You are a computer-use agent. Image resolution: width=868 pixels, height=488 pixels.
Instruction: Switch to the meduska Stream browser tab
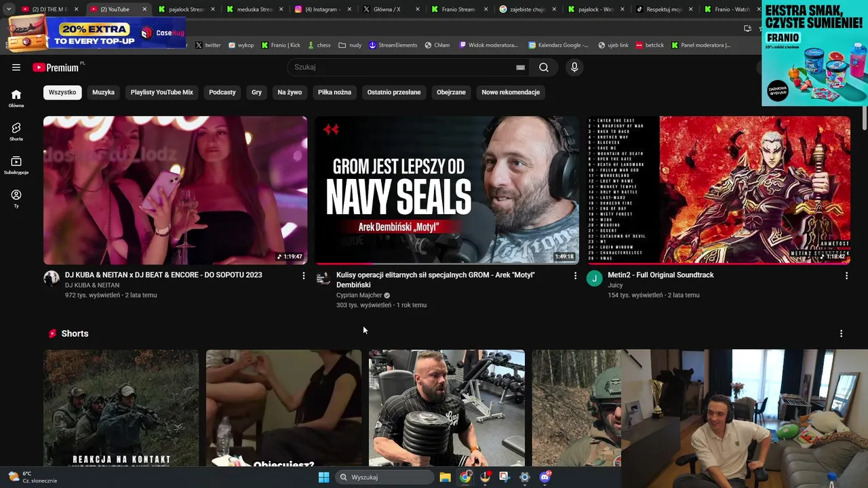click(254, 9)
